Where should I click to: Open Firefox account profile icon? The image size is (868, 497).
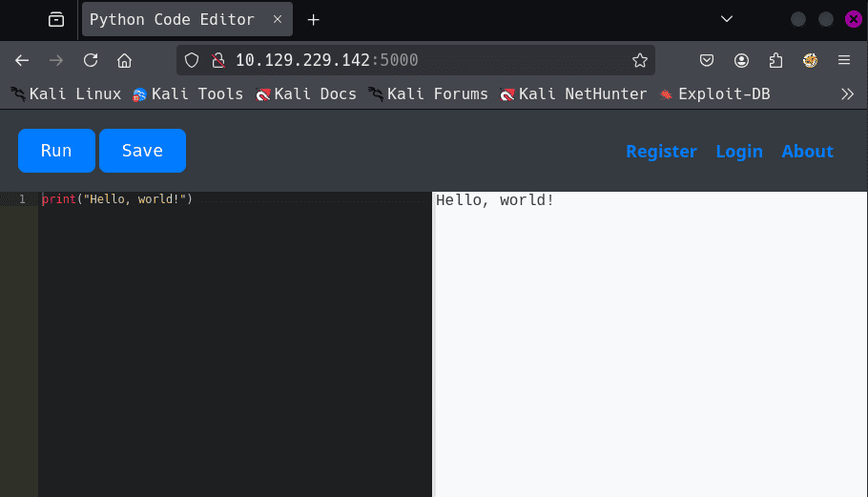pos(741,60)
